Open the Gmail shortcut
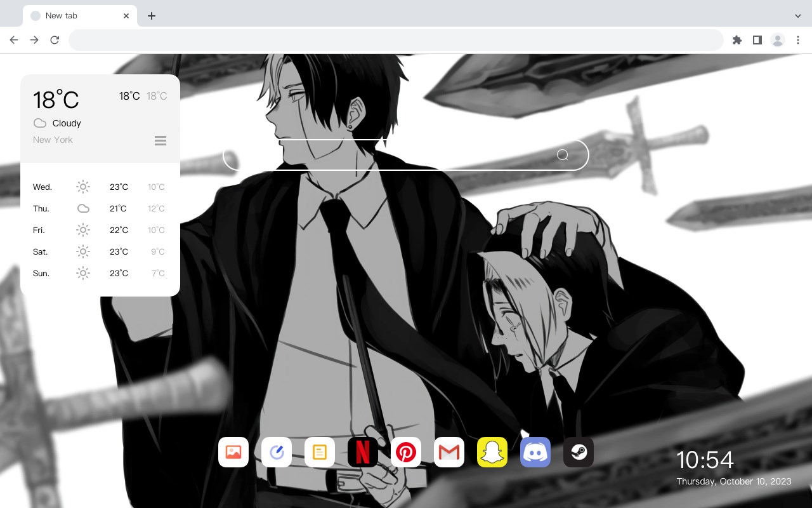The image size is (812, 508). point(449,452)
